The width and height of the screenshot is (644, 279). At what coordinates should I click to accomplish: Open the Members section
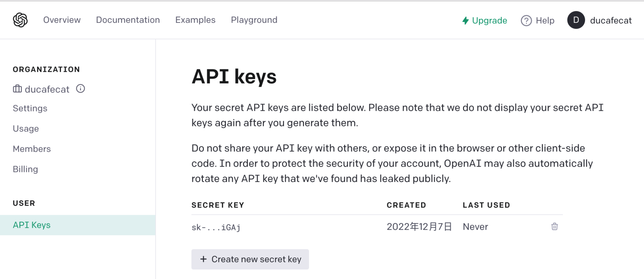(x=32, y=149)
